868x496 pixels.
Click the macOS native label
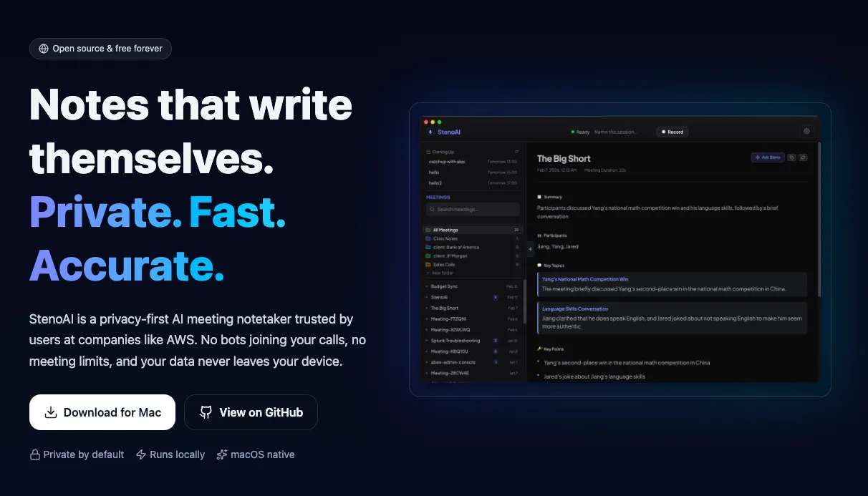coord(263,454)
